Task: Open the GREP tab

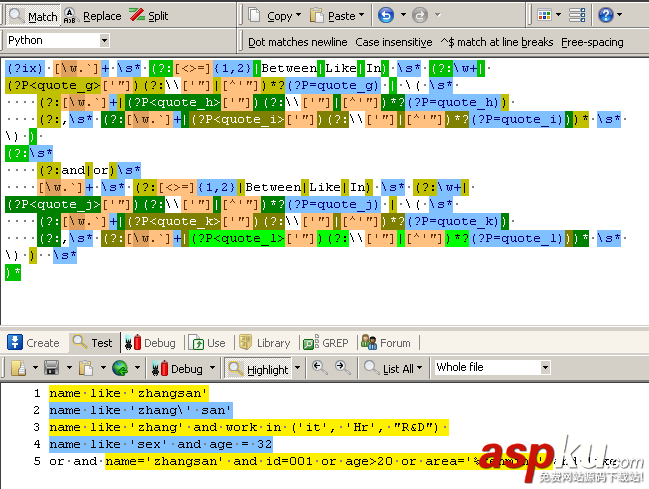Action: (326, 343)
